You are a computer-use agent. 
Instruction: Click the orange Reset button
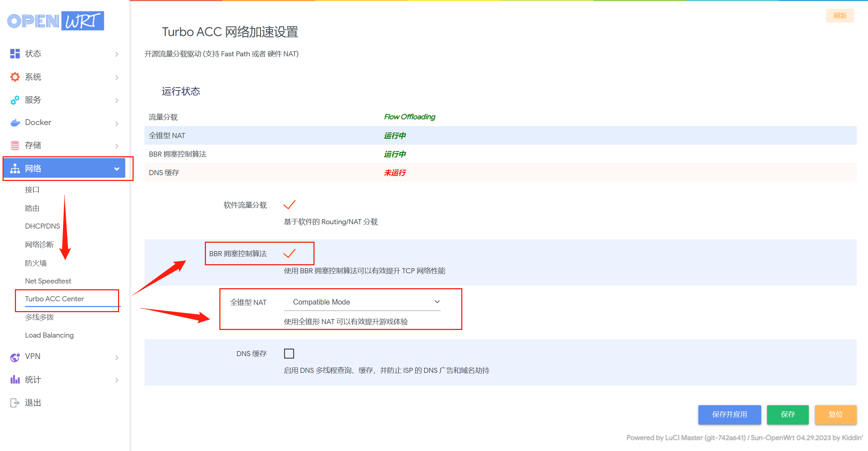(835, 414)
